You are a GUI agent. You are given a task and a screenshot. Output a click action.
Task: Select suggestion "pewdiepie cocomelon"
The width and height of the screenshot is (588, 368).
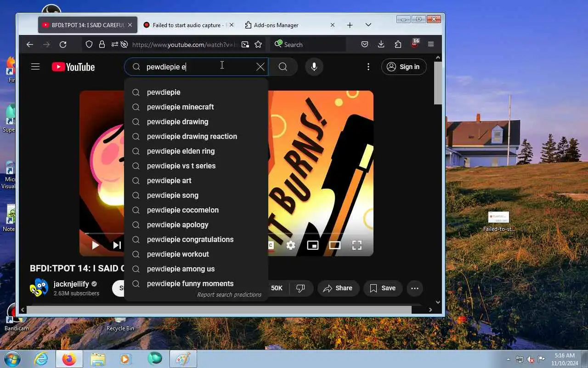click(x=196, y=210)
